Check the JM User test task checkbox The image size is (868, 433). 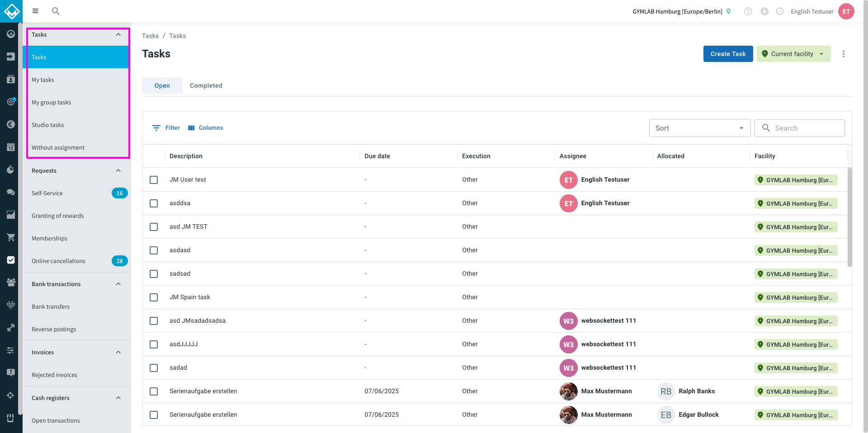(154, 180)
